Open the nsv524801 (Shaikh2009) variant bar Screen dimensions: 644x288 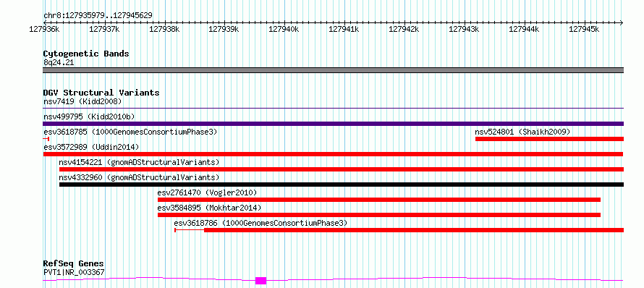coord(549,139)
